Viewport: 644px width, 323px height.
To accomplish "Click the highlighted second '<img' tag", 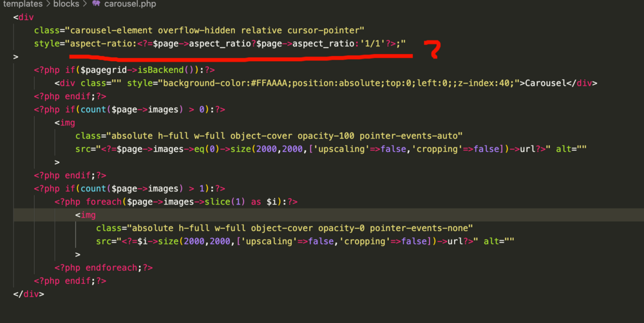I will [x=86, y=215].
